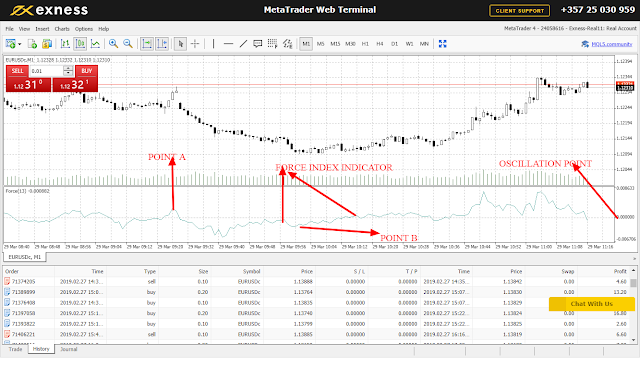Click the new document with plus icon

click(x=32, y=44)
